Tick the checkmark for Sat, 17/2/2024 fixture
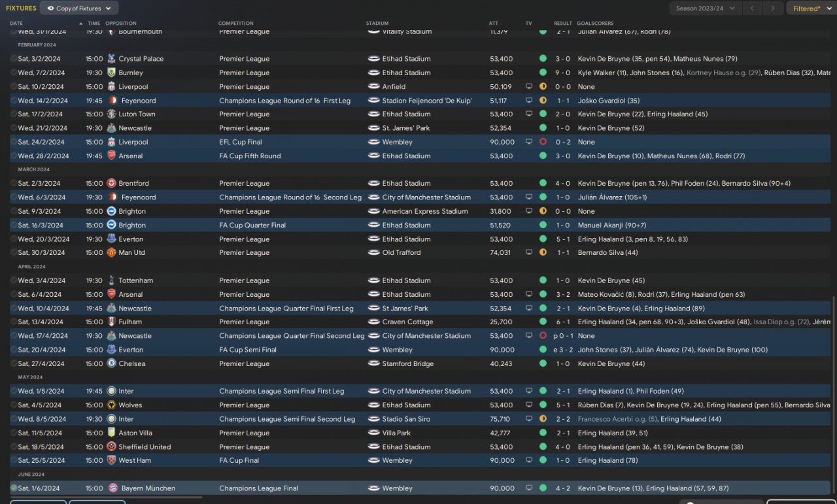Screen dimensions: 837x504 click(13, 114)
